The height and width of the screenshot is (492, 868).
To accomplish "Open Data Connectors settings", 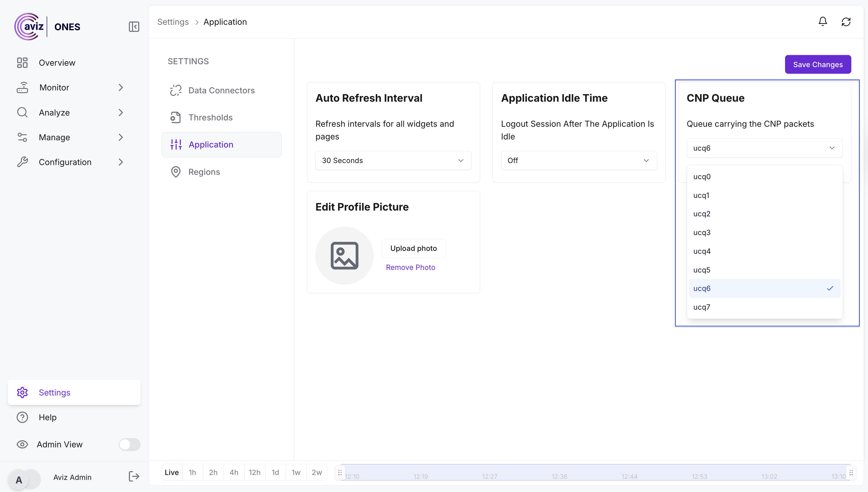I will tap(221, 90).
